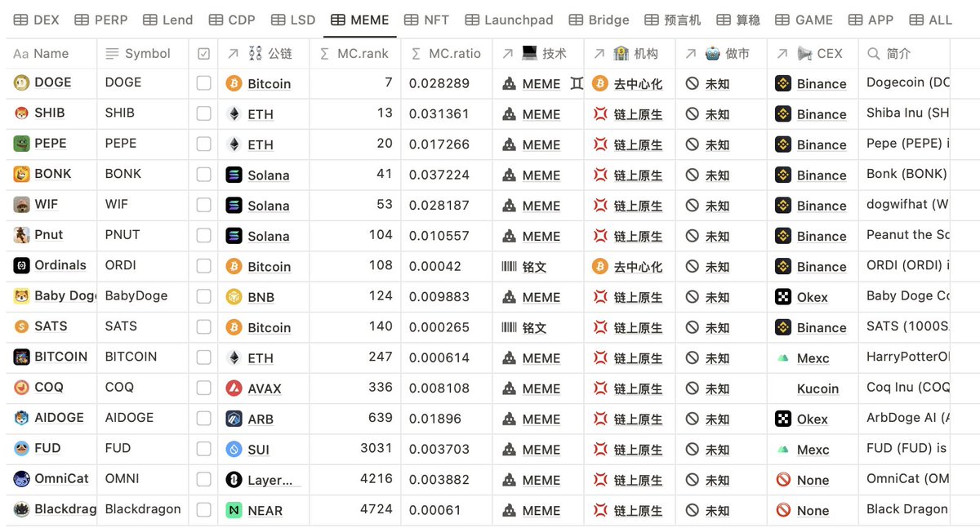Open the Name column header menu
Image resolution: width=980 pixels, height=528 pixels.
(x=51, y=54)
